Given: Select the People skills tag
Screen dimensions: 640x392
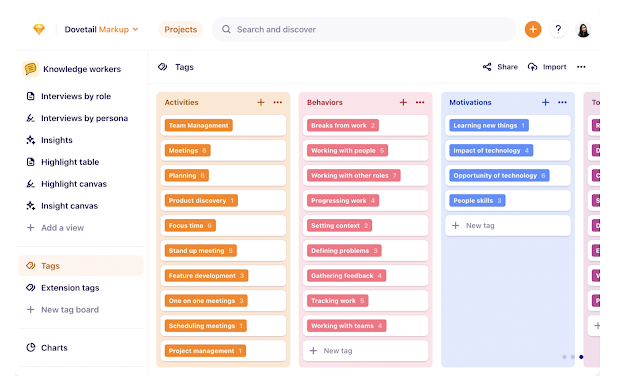Looking at the screenshot, I should coord(478,200).
